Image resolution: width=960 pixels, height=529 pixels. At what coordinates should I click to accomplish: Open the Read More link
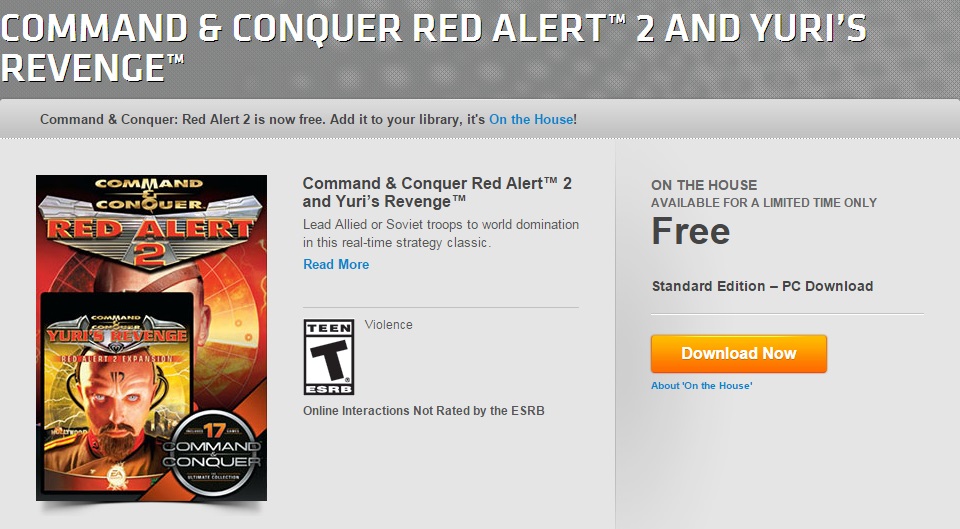[x=336, y=264]
